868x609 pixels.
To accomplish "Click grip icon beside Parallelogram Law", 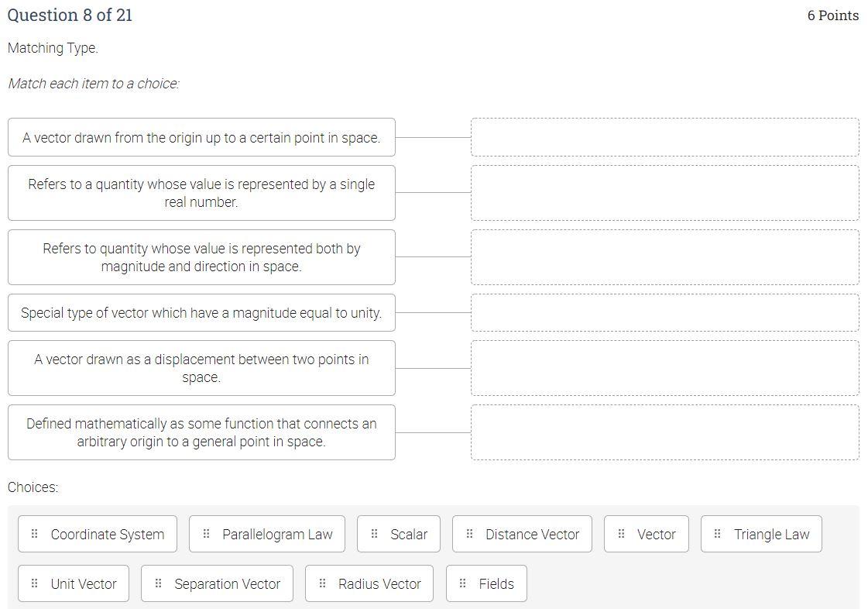I will (206, 534).
